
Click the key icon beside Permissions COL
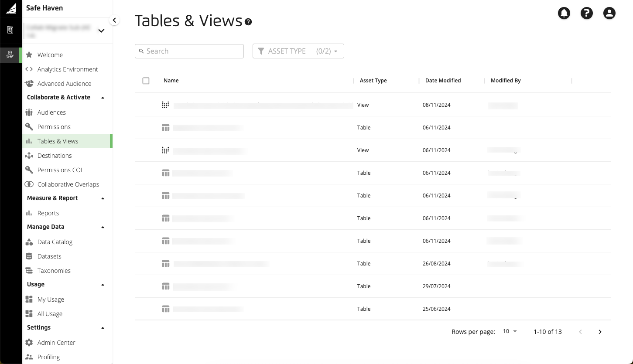pos(29,170)
